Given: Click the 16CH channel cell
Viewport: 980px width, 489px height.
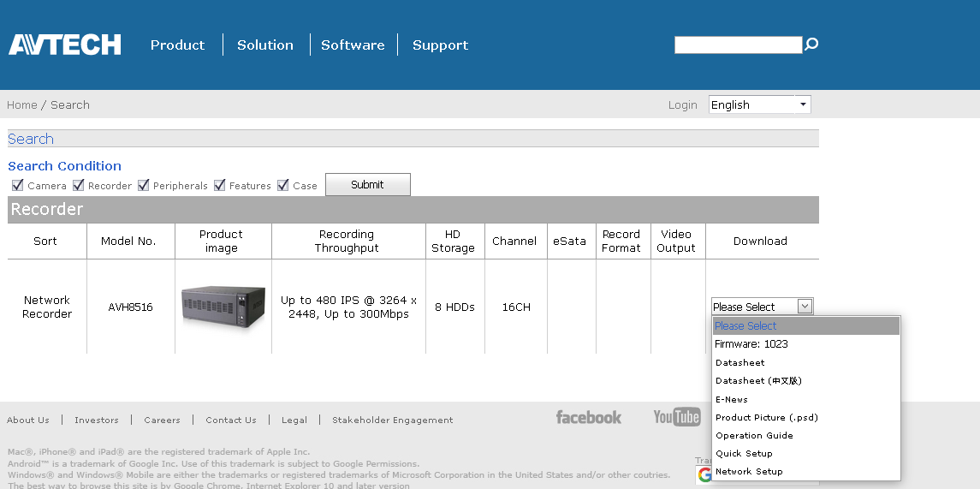Looking at the screenshot, I should point(515,307).
